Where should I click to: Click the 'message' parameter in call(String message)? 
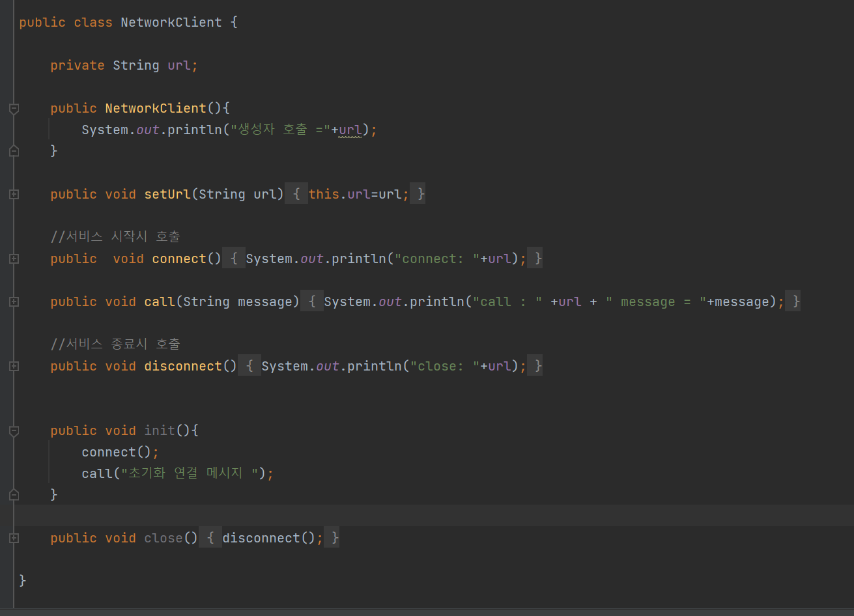[265, 301]
